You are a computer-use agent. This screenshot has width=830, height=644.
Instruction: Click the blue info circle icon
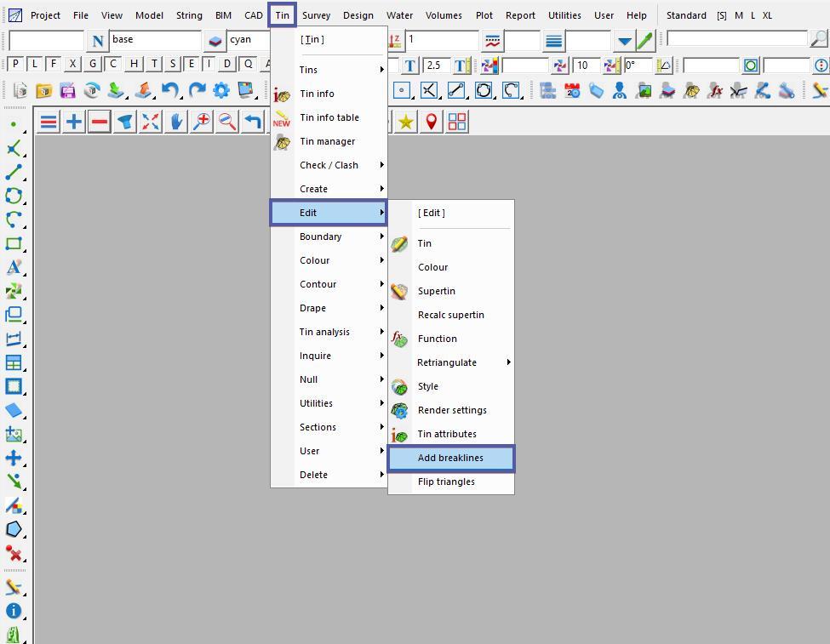[14, 611]
